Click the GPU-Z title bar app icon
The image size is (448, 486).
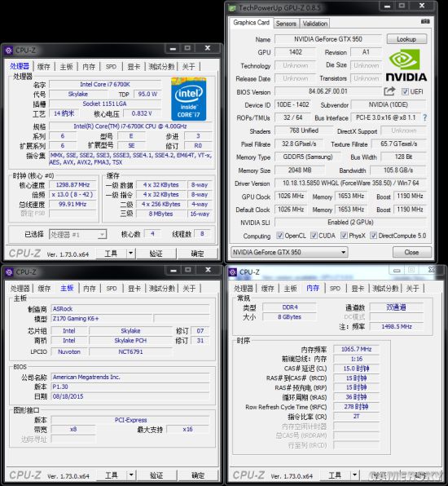[232, 8]
